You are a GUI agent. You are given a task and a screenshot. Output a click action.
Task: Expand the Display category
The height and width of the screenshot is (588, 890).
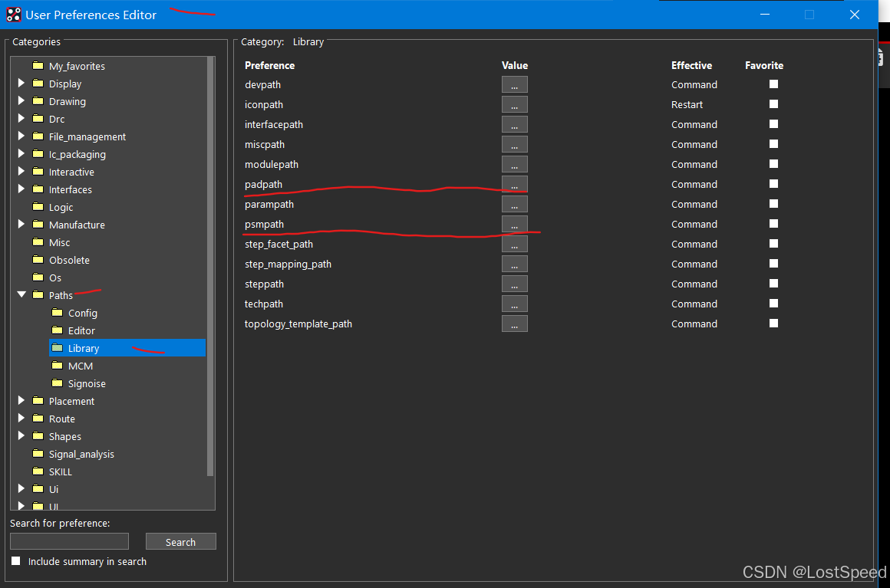point(21,84)
